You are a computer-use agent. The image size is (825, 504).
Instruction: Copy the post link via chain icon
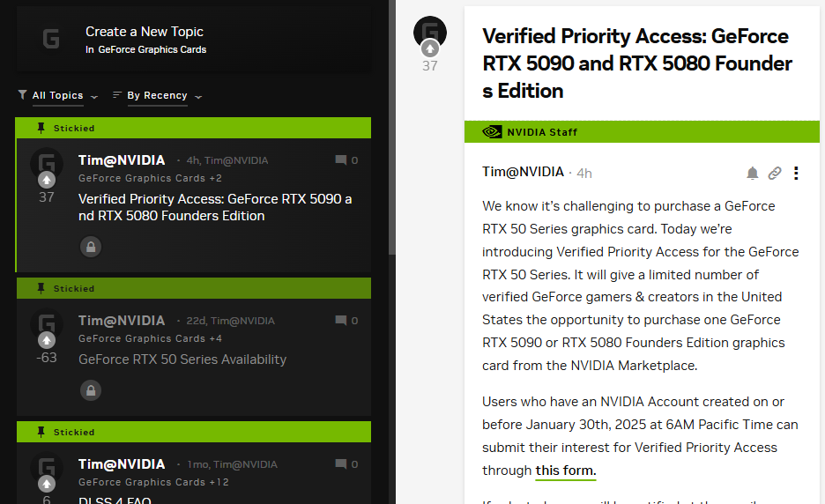[x=775, y=174]
